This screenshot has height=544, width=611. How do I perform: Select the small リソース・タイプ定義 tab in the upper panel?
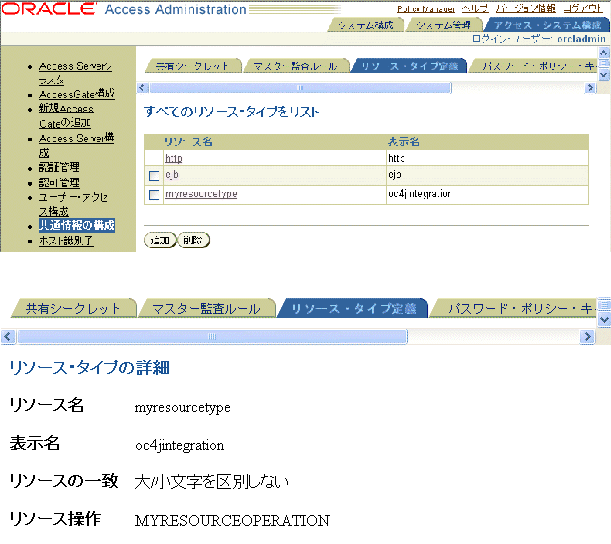click(409, 66)
